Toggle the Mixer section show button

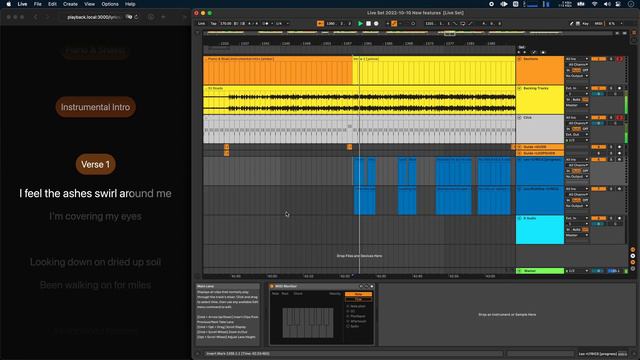click(633, 262)
